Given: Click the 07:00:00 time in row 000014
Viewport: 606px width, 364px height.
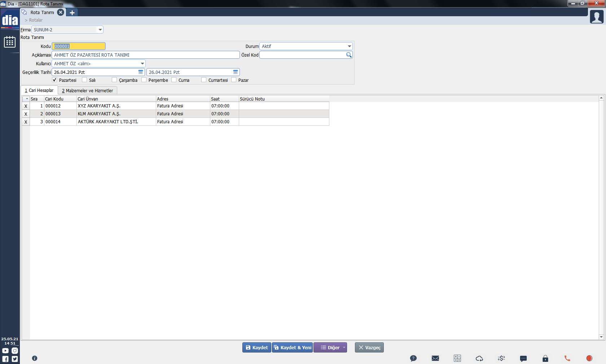Looking at the screenshot, I should [224, 122].
